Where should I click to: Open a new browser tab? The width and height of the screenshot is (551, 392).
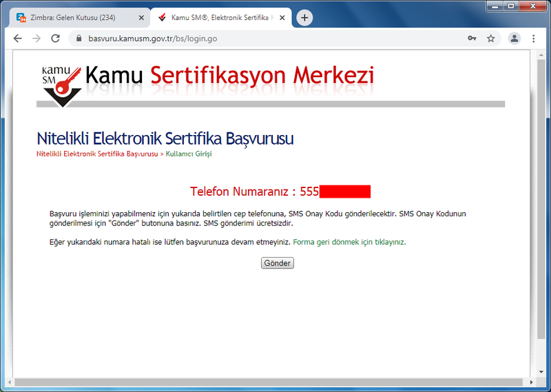304,17
